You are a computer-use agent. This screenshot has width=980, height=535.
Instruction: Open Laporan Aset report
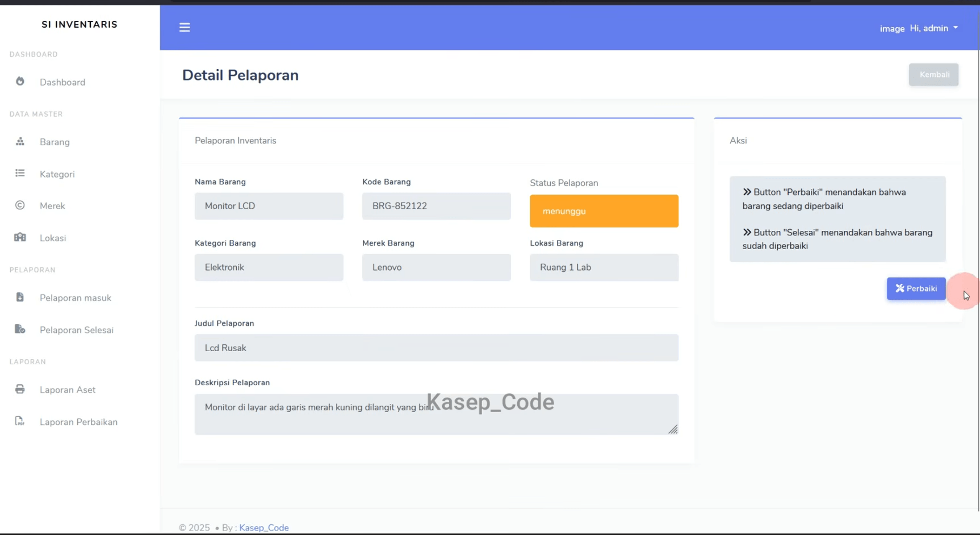(x=67, y=390)
